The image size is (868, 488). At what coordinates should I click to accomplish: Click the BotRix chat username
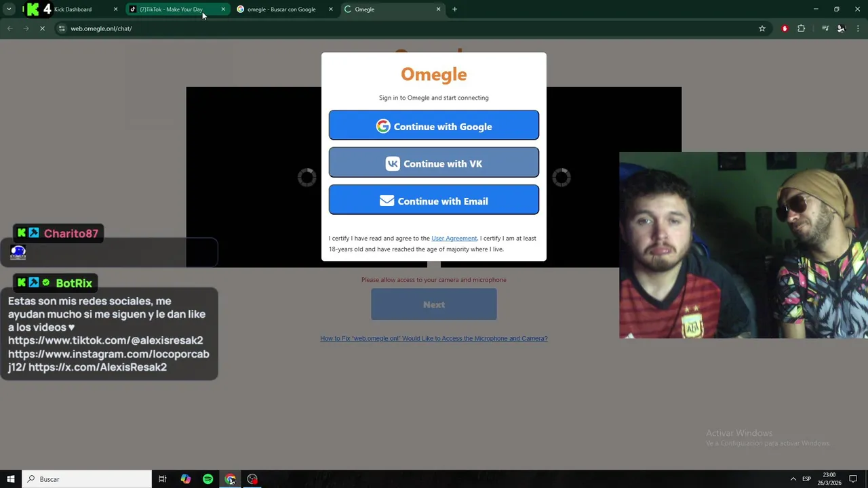[73, 283]
